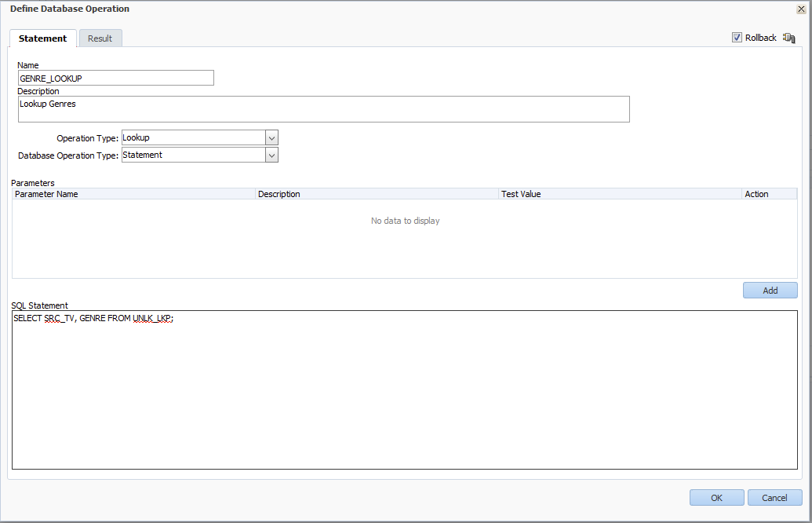Viewport: 812px width, 523px height.
Task: Click into the Description text box
Action: [x=323, y=110]
